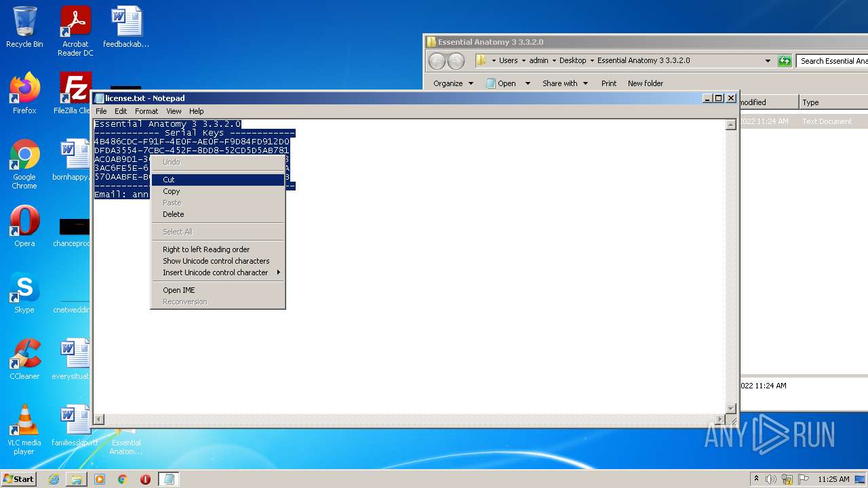The width and height of the screenshot is (868, 488).
Task: Select the Notepad taskbar button
Action: [169, 479]
